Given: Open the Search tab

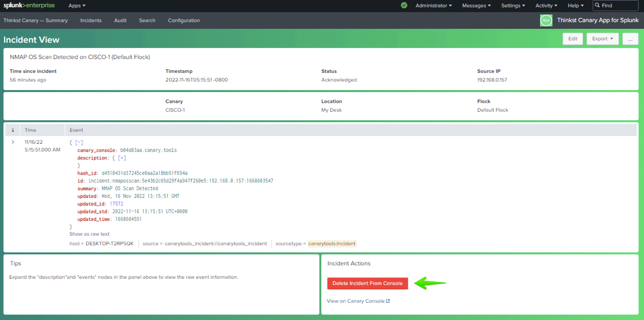Looking at the screenshot, I should [x=147, y=21].
